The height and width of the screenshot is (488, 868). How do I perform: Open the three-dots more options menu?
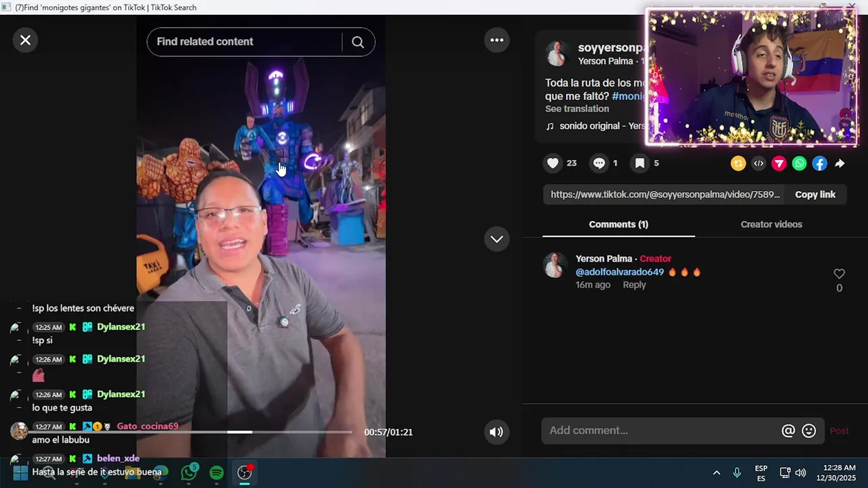pos(497,40)
